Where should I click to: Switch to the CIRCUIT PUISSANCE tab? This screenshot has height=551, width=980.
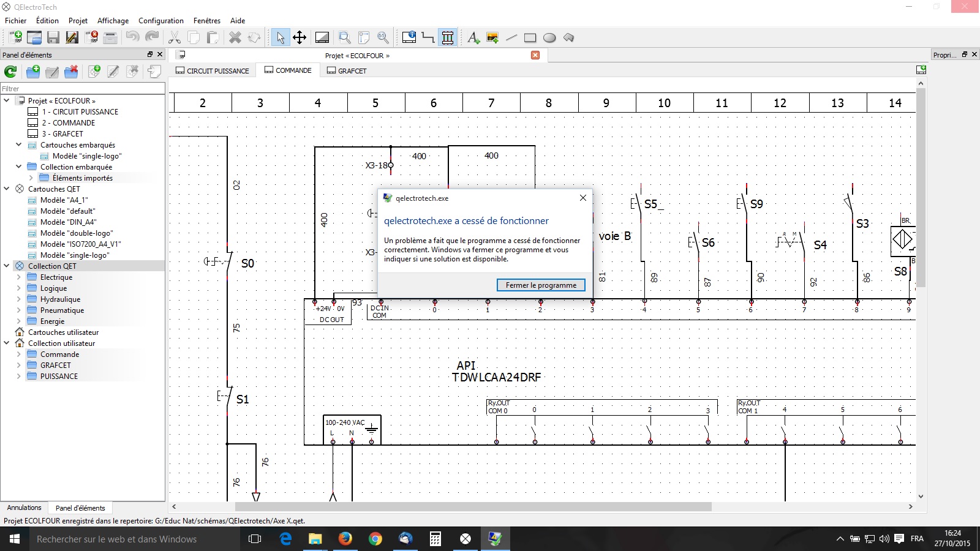coord(213,70)
